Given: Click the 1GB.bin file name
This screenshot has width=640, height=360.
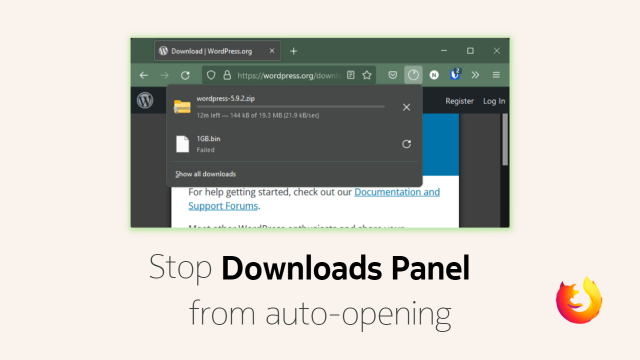Looking at the screenshot, I should [x=209, y=139].
